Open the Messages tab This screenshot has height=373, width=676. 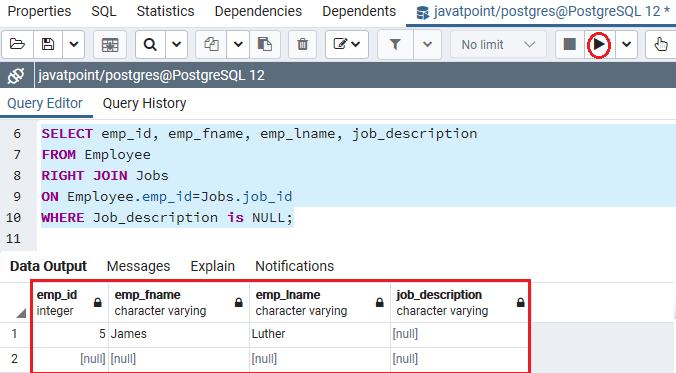pos(138,266)
